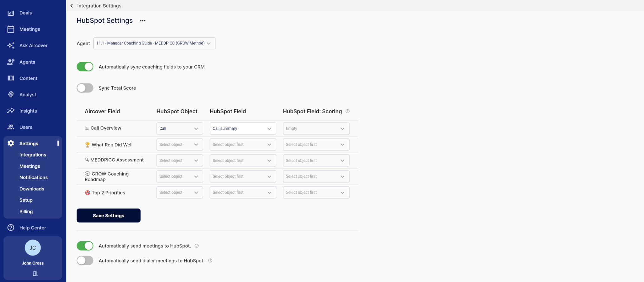Image resolution: width=644 pixels, height=282 pixels.
Task: Open Setup settings page
Action: click(x=26, y=200)
